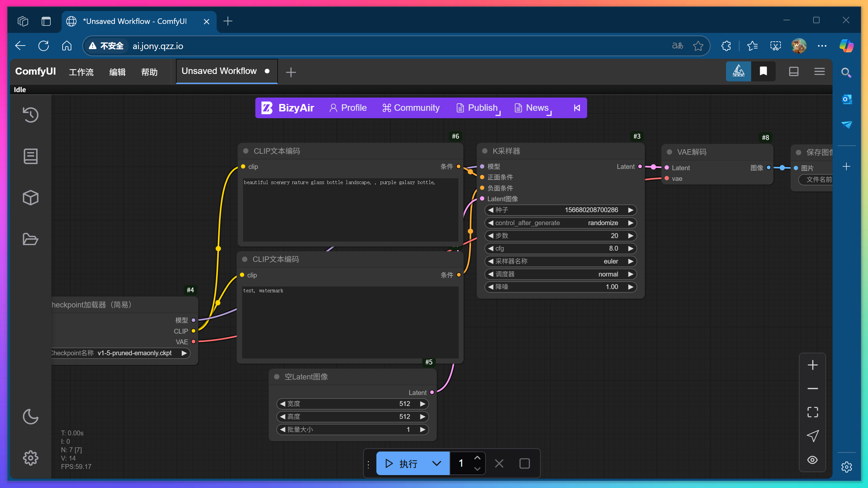Open the 工作流 menu

pyautogui.click(x=81, y=72)
